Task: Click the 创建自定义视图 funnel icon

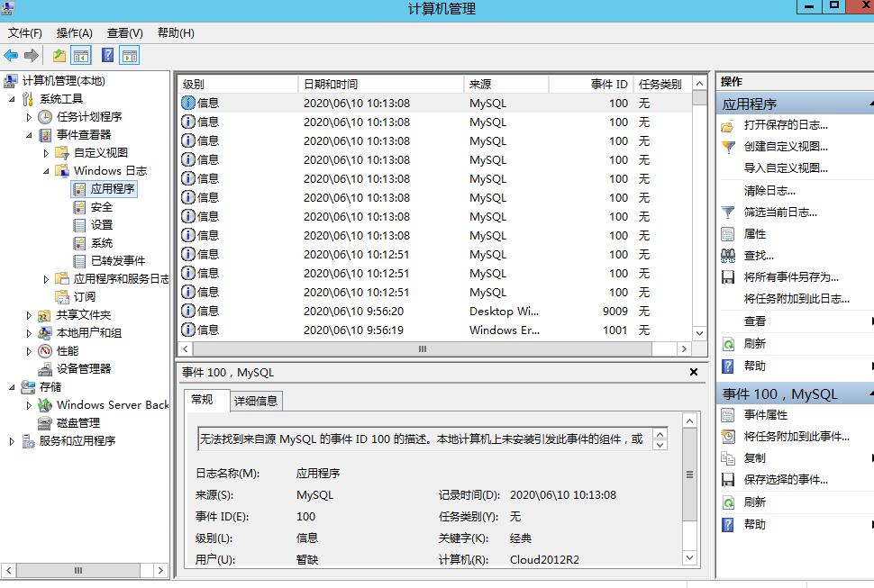Action: pos(728,147)
